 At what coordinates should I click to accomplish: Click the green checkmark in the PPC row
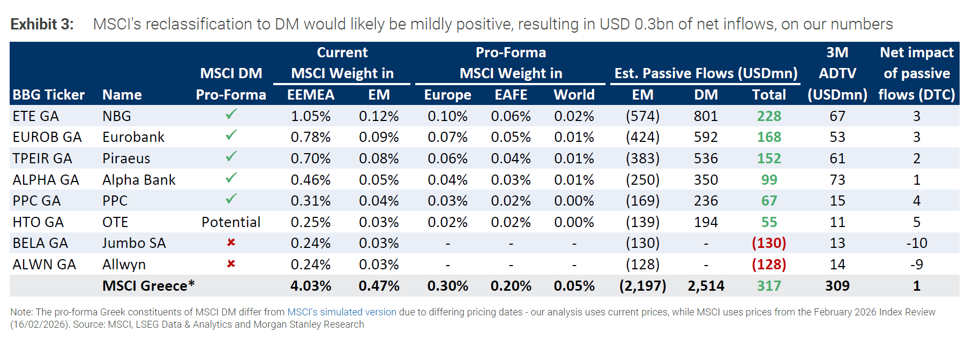(x=231, y=199)
